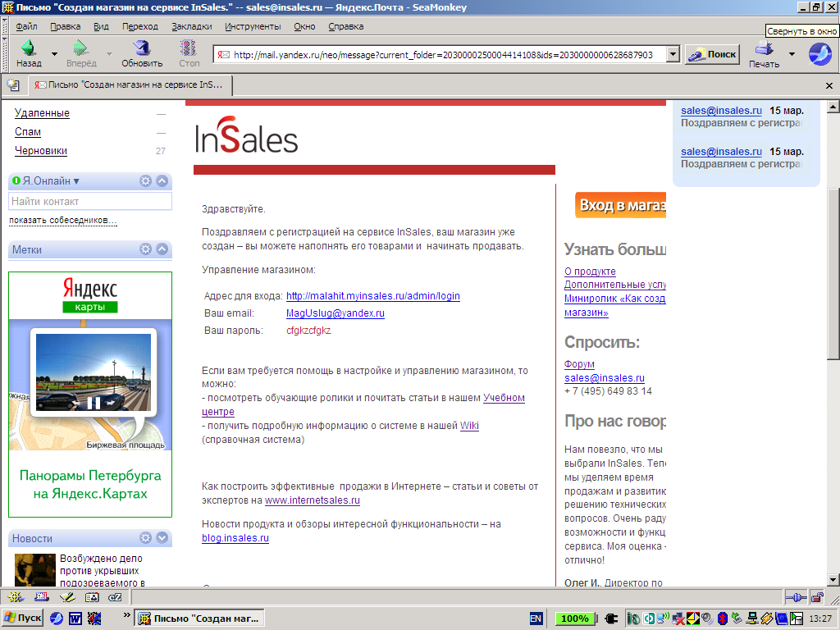Open the Navigator component in the status bar

tap(16, 597)
